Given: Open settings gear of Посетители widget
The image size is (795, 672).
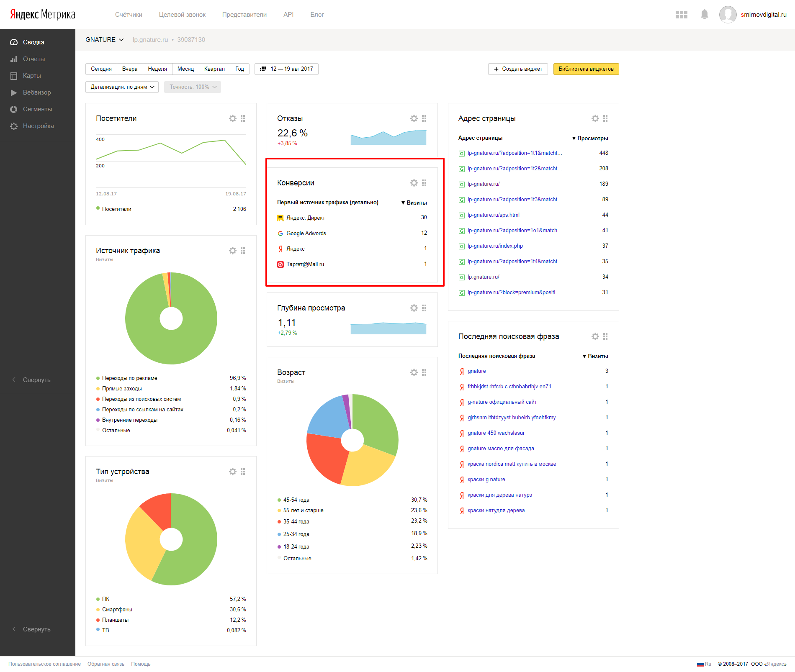Looking at the screenshot, I should [233, 118].
